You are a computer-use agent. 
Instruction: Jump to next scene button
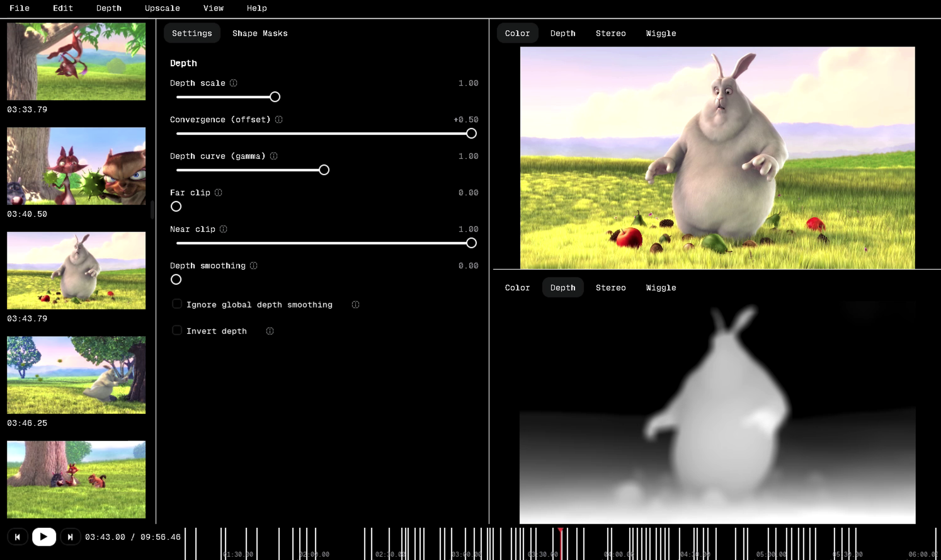click(x=70, y=537)
